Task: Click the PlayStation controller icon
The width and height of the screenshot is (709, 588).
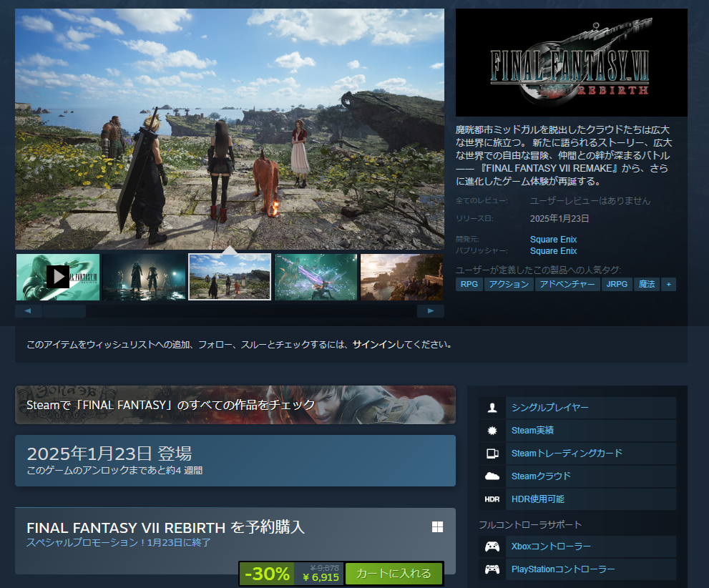Action: click(492, 569)
